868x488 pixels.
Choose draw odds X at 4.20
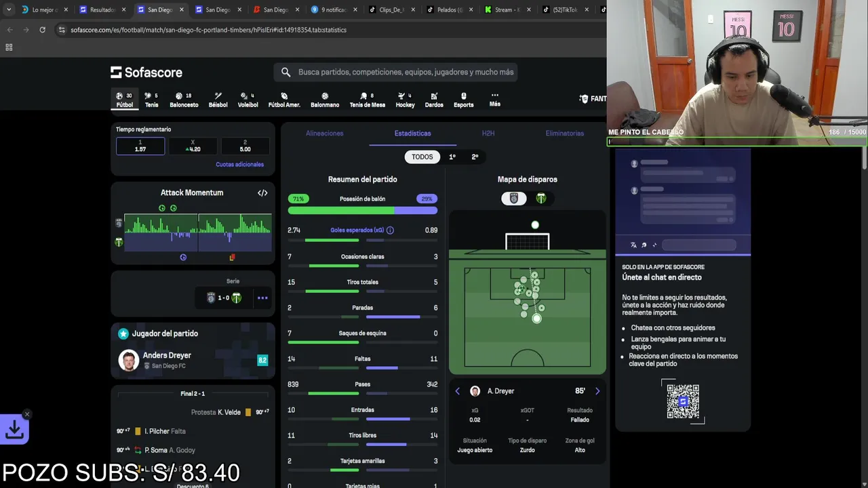pyautogui.click(x=193, y=146)
